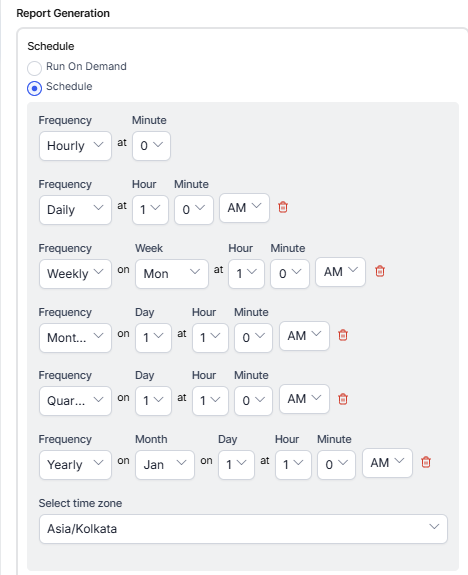Remove the Monthly schedule row
The height and width of the screenshot is (575, 468).
click(x=343, y=335)
